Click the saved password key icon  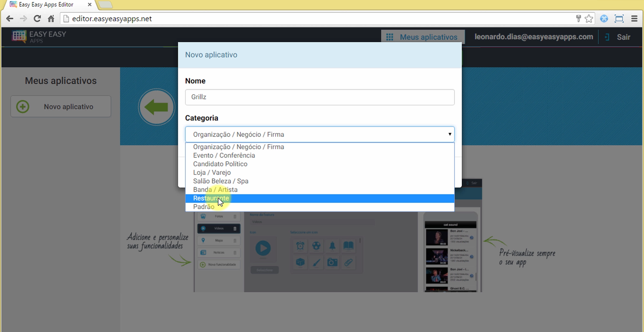578,19
